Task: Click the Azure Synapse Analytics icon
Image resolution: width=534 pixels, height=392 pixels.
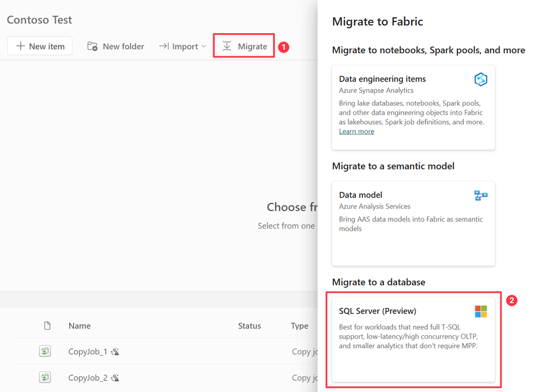Action: click(481, 80)
